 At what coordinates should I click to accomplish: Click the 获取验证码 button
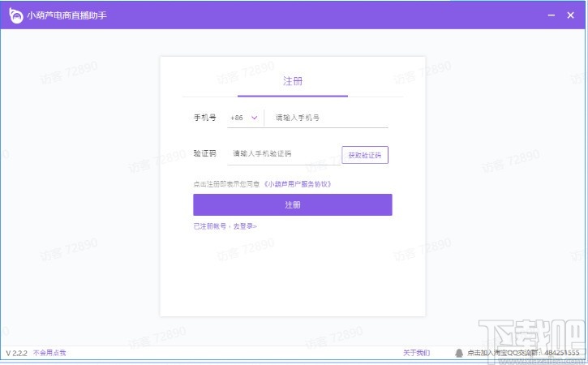pyautogui.click(x=365, y=155)
